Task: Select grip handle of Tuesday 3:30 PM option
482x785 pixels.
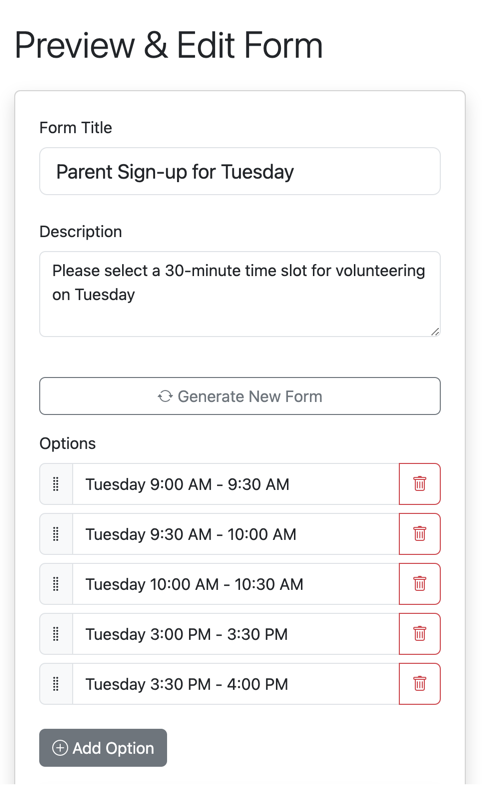Action: point(56,684)
